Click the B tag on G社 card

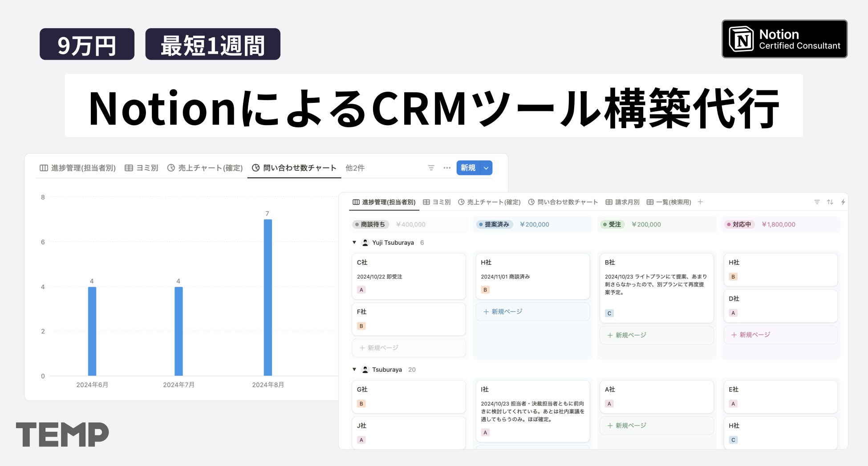click(361, 404)
